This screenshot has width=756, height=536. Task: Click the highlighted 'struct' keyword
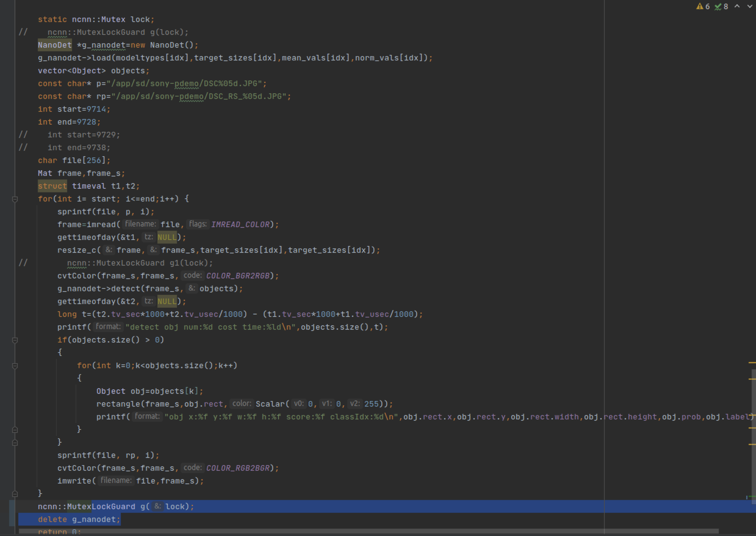(52, 186)
